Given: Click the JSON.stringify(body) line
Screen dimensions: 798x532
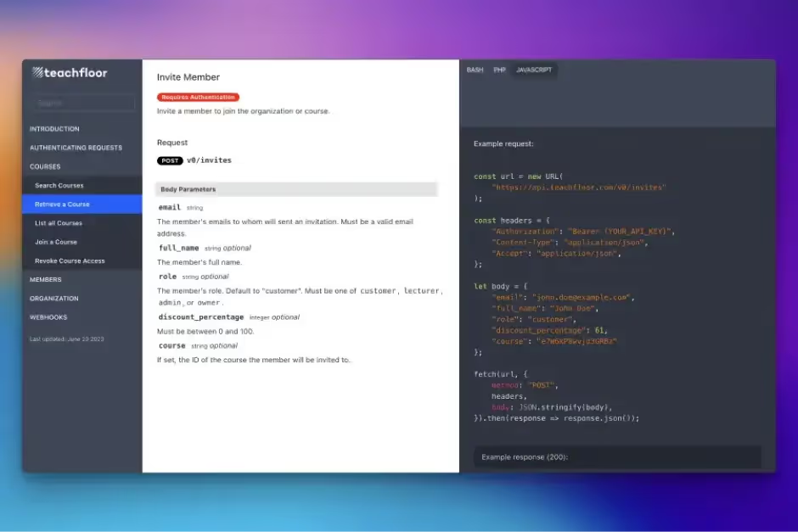Looking at the screenshot, I should [x=552, y=407].
